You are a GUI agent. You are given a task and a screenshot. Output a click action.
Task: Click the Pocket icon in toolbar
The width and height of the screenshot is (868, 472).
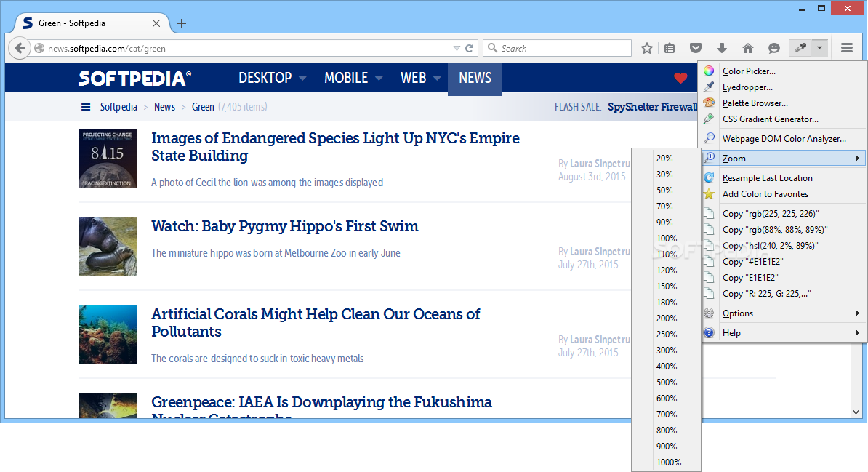click(x=696, y=48)
